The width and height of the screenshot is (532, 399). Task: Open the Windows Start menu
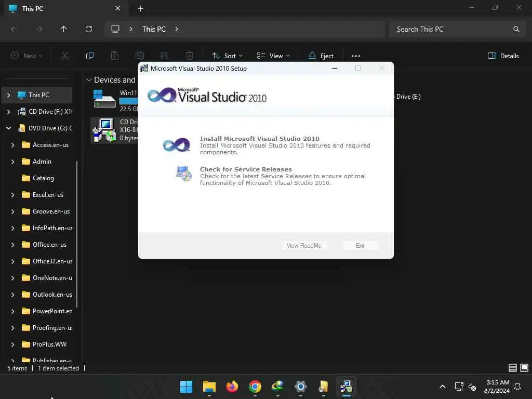(x=186, y=387)
